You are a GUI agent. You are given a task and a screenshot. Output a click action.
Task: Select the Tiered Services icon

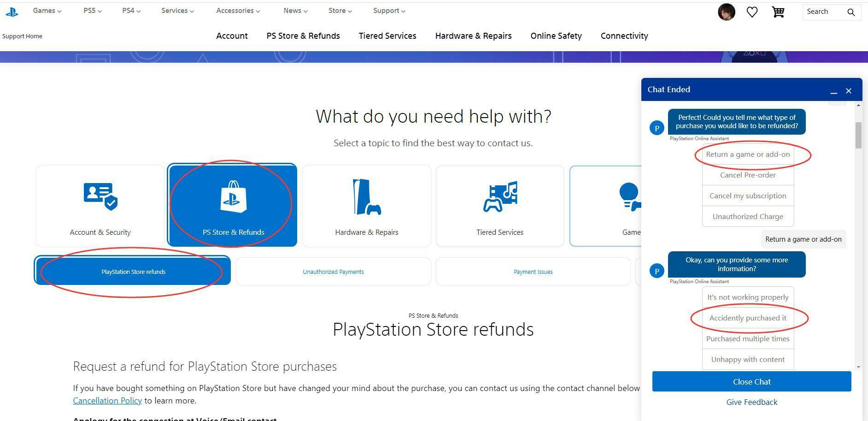(x=500, y=196)
